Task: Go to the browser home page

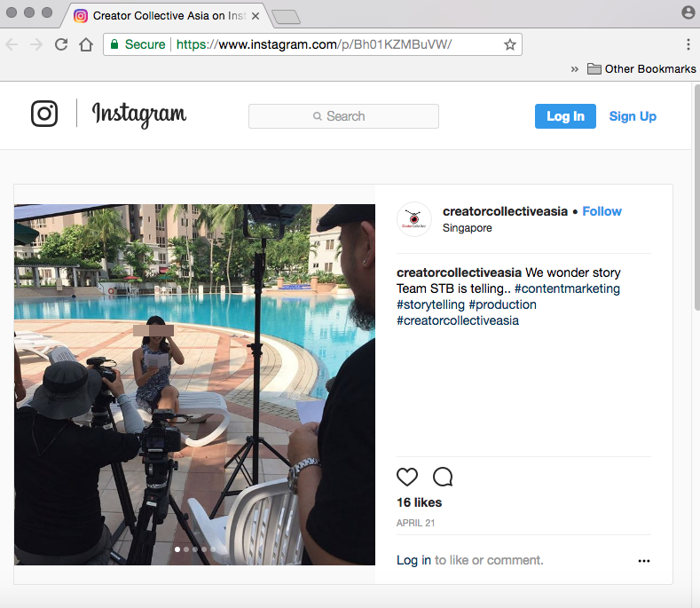Action: 86,44
